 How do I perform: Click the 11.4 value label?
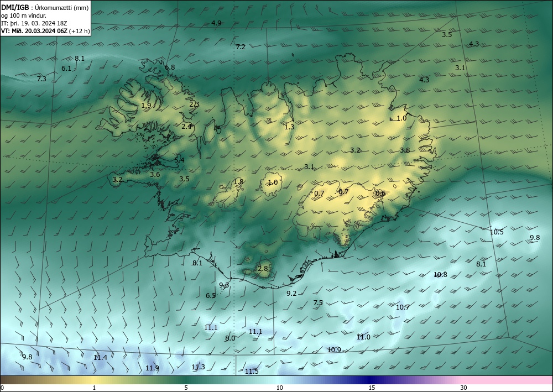pos(100,358)
